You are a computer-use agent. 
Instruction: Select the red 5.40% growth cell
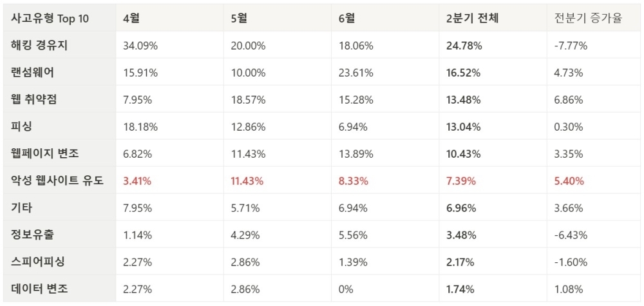[569, 181]
